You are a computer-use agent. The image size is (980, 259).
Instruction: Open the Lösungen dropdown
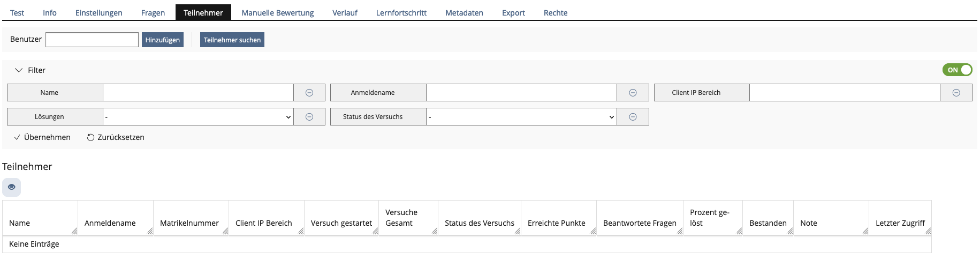198,117
